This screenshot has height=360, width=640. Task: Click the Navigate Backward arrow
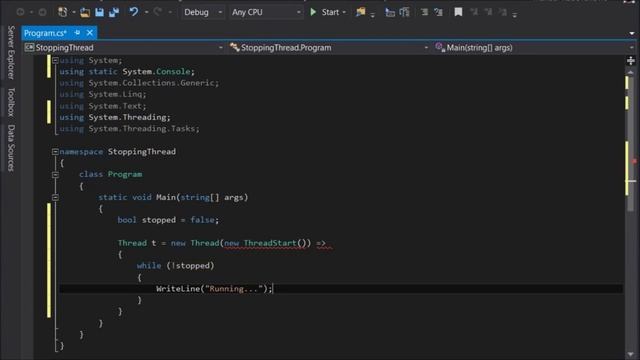point(20,12)
